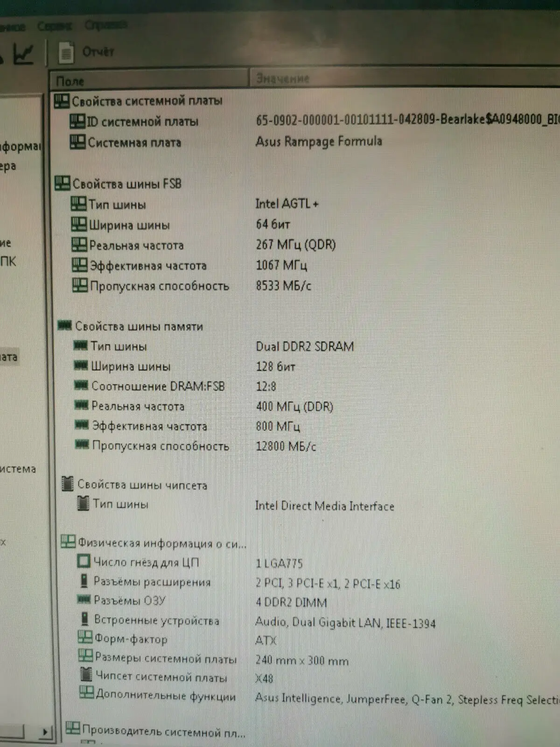This screenshot has width=560, height=747.
Task: Select the Производитель системной пл... group icon
Action: (73, 728)
